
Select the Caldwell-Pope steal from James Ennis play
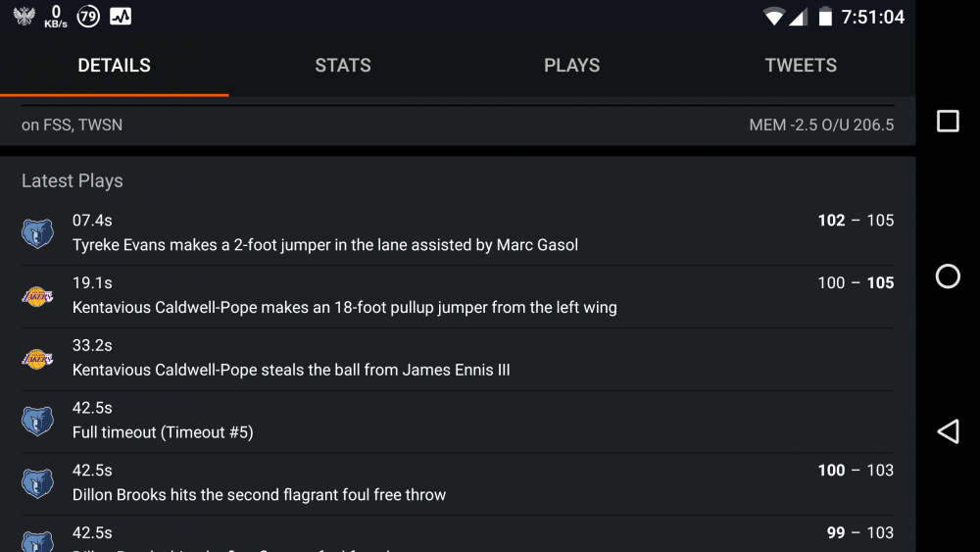click(291, 371)
